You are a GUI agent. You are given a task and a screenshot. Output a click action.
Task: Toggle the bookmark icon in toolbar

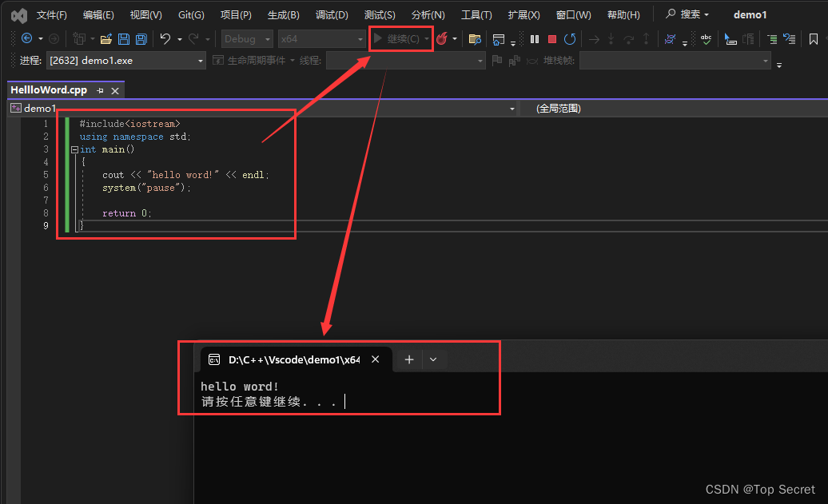click(814, 39)
